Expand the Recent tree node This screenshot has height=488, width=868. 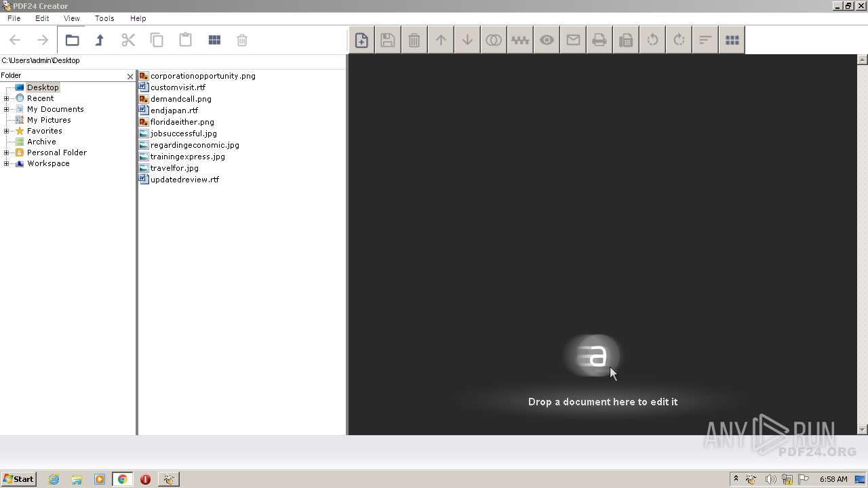[x=6, y=98]
